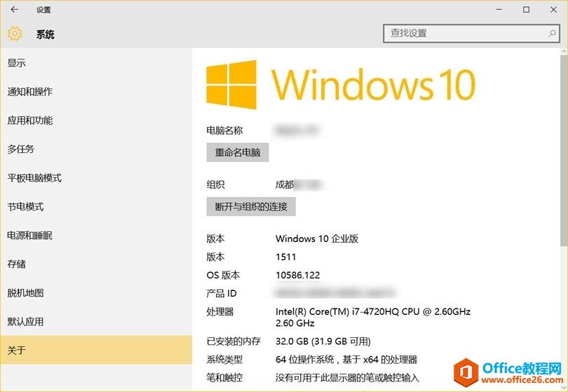Click the Intel Core i7-4720HQ processor text

[373, 317]
